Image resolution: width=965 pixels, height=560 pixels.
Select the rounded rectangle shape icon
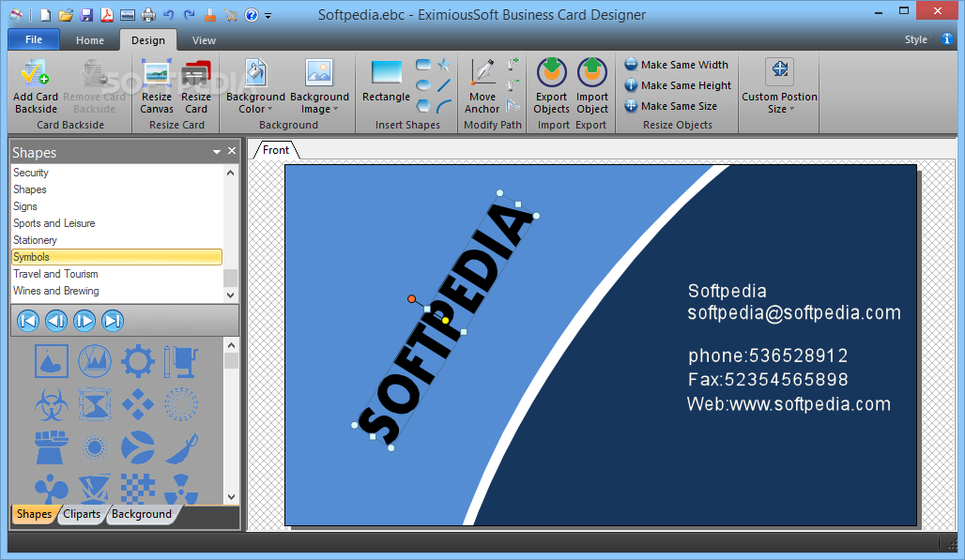[423, 65]
